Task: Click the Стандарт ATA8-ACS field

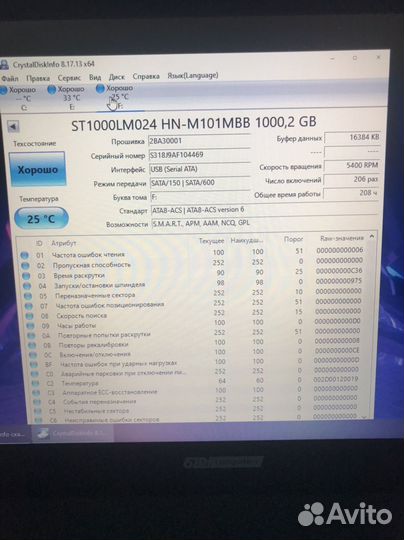Action: click(264, 210)
